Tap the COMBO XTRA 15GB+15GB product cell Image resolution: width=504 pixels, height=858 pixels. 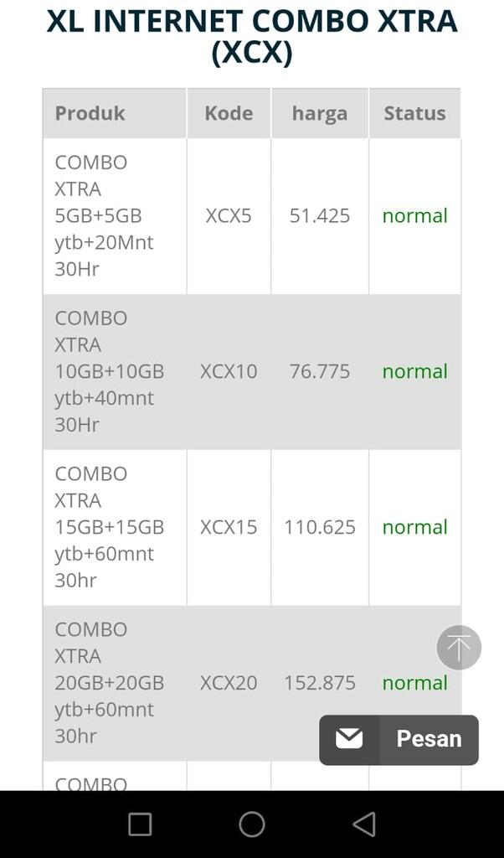(114, 528)
